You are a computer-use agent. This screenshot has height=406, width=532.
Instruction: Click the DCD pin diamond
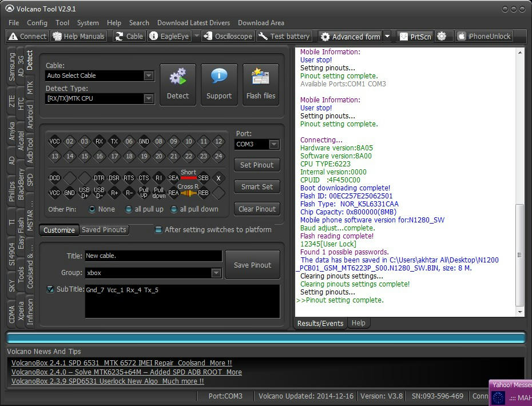point(54,178)
